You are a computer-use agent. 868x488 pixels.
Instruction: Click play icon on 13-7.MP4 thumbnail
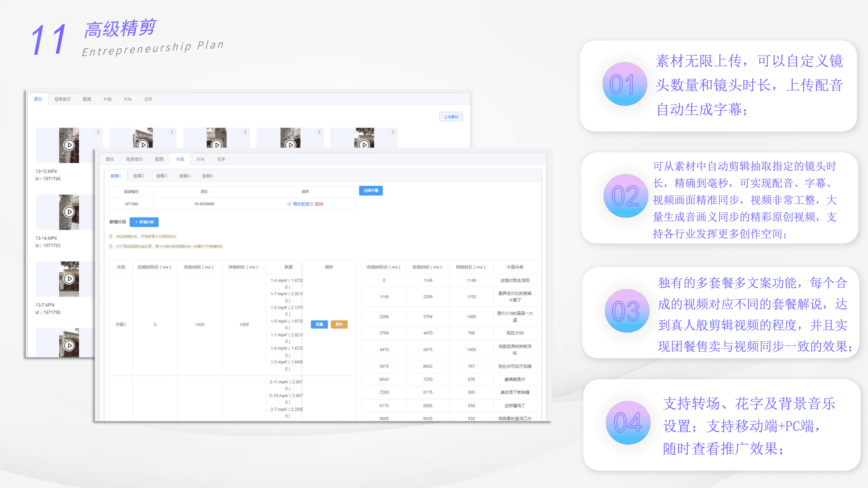point(69,278)
